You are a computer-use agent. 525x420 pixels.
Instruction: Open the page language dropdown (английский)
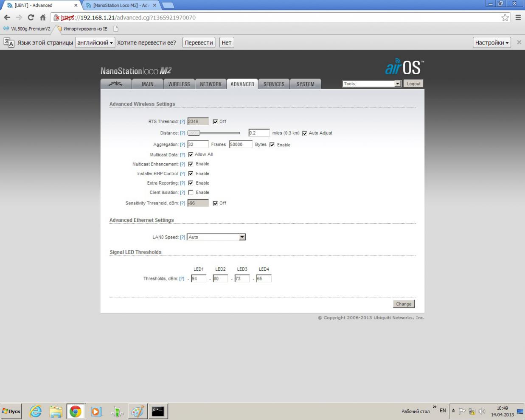[x=95, y=42]
